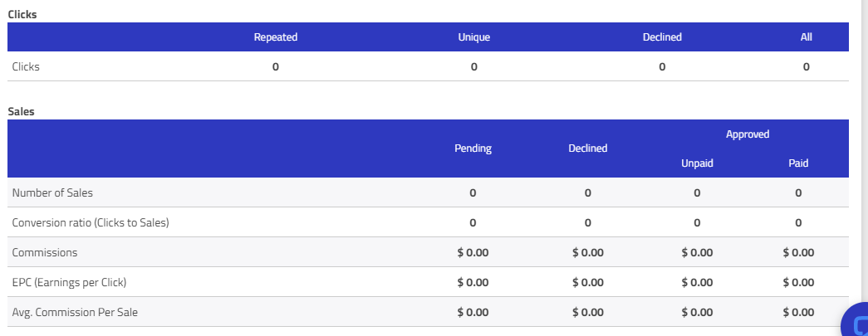This screenshot has width=868, height=336.
Task: Click the Conversion ratio row label
Action: pos(91,222)
